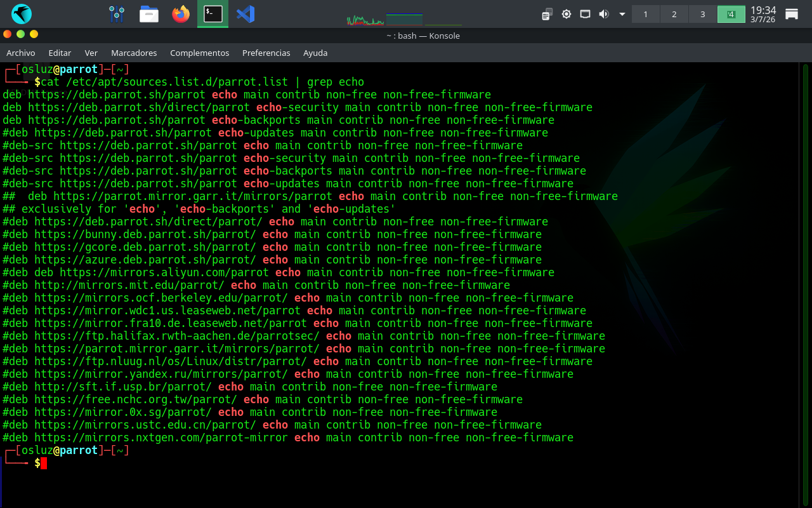Click the 'gcore.deb.parrot.sh/parrot/' line
Viewport: 812px width, 508px height.
(x=272, y=247)
